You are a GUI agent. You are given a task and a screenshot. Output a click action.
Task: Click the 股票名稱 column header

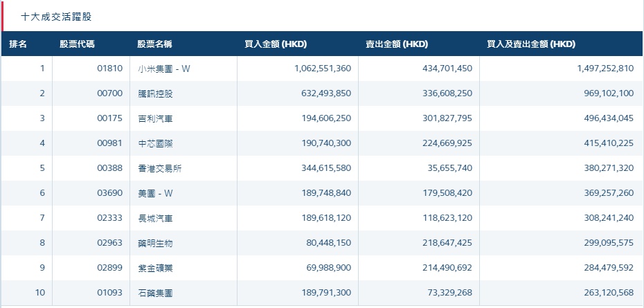(154, 44)
